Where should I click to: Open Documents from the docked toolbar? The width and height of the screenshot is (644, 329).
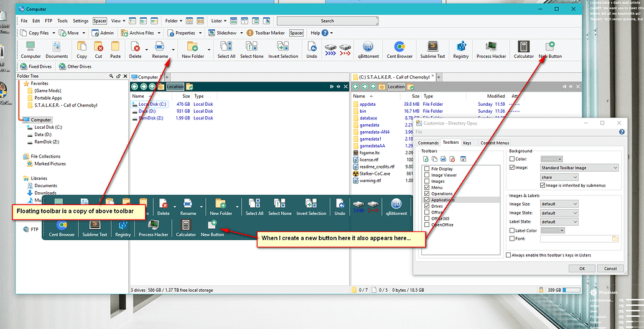[57, 50]
